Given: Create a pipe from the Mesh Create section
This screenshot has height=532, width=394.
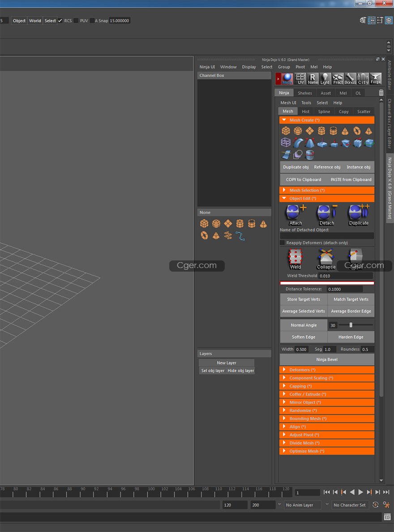Looking at the screenshot, I should click(x=333, y=131).
